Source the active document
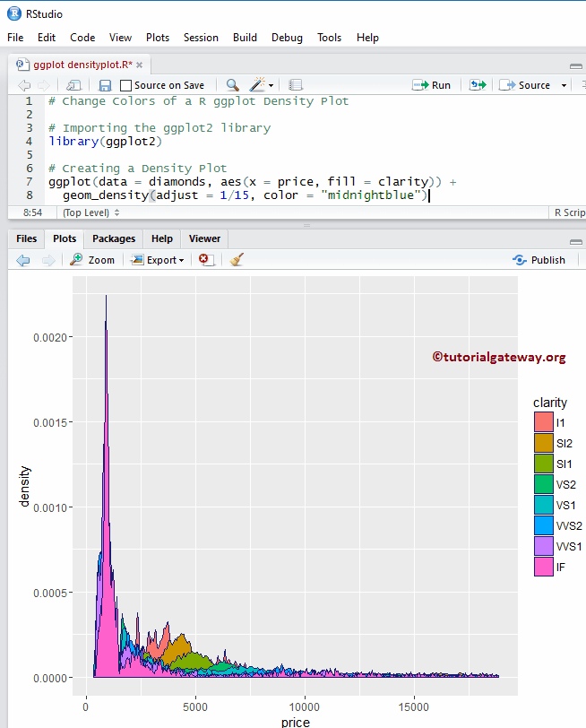586x728 pixels. 525,85
